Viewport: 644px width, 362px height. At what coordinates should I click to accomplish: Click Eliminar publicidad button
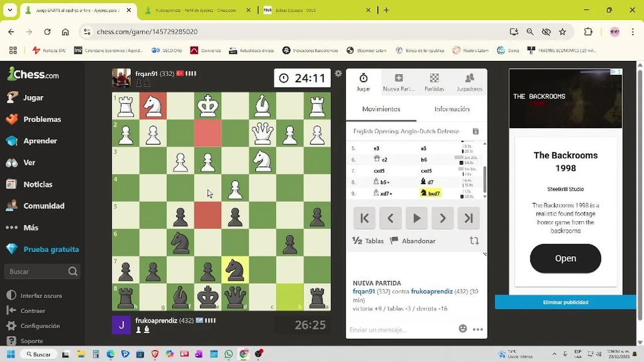point(566,302)
